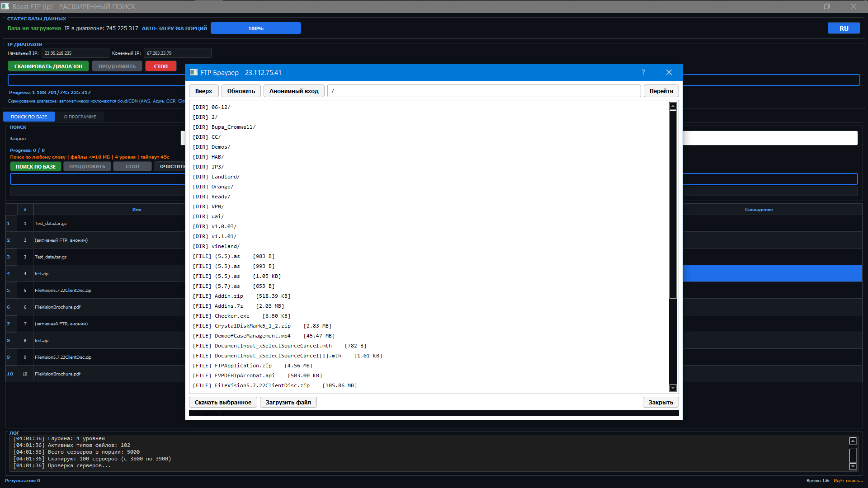The image size is (868, 488).
Task: Click the FTP Браузер dialog title icon
Action: point(193,72)
